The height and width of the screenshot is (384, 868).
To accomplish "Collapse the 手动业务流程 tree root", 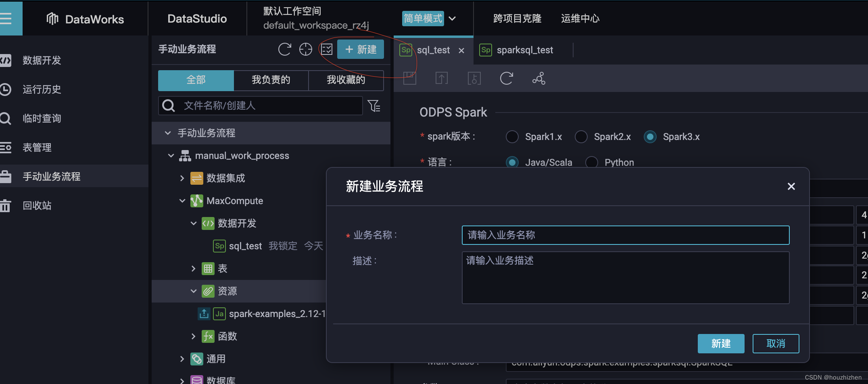I will [x=168, y=133].
